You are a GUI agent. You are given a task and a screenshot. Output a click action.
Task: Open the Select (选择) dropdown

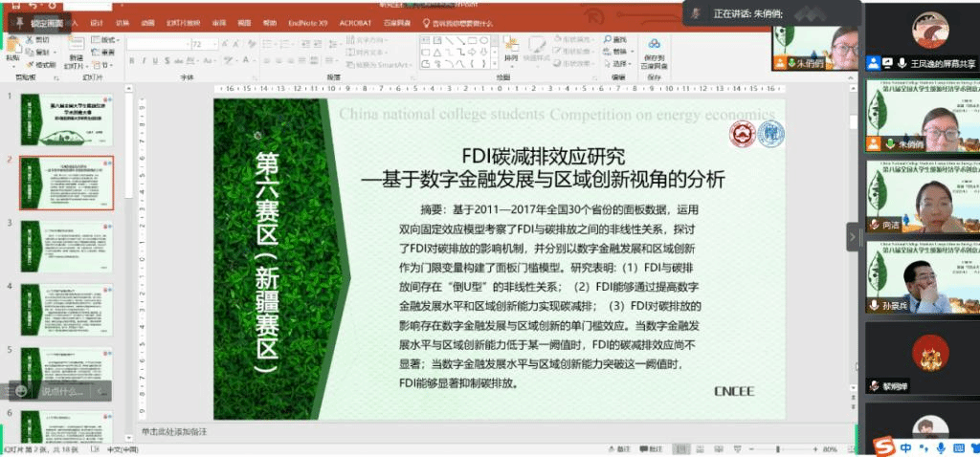pyautogui.click(x=617, y=64)
